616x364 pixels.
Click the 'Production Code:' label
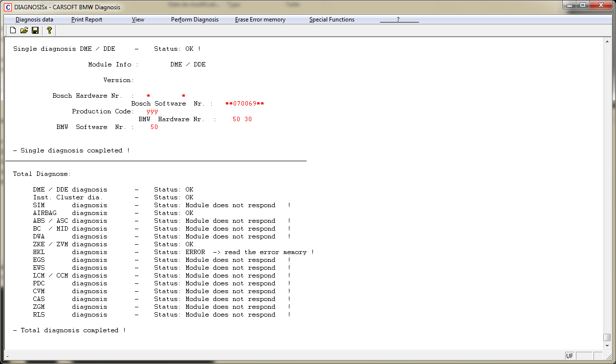click(x=103, y=111)
